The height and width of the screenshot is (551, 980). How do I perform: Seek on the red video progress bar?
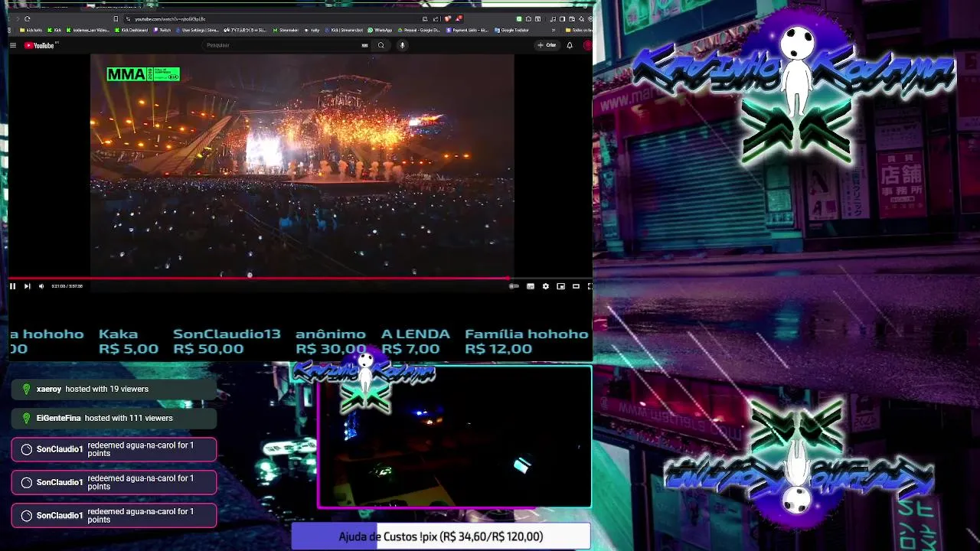click(x=300, y=279)
